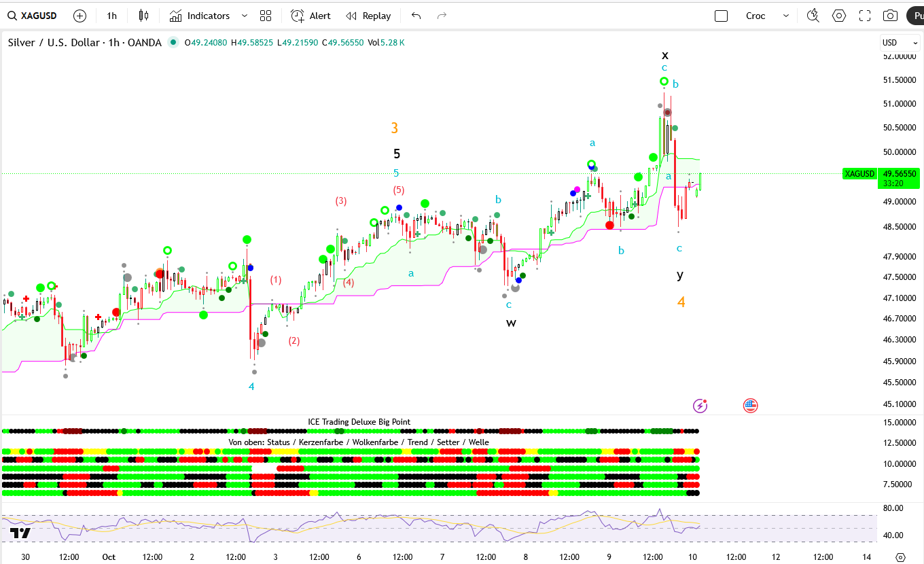Screen dimensions: 924x564
Task: Open the layout setup rectangle icon
Action: pyautogui.click(x=721, y=16)
